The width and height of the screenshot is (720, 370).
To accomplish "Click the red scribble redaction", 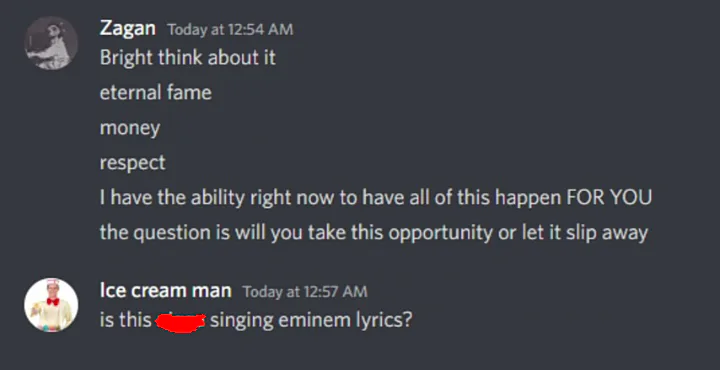I will [180, 321].
